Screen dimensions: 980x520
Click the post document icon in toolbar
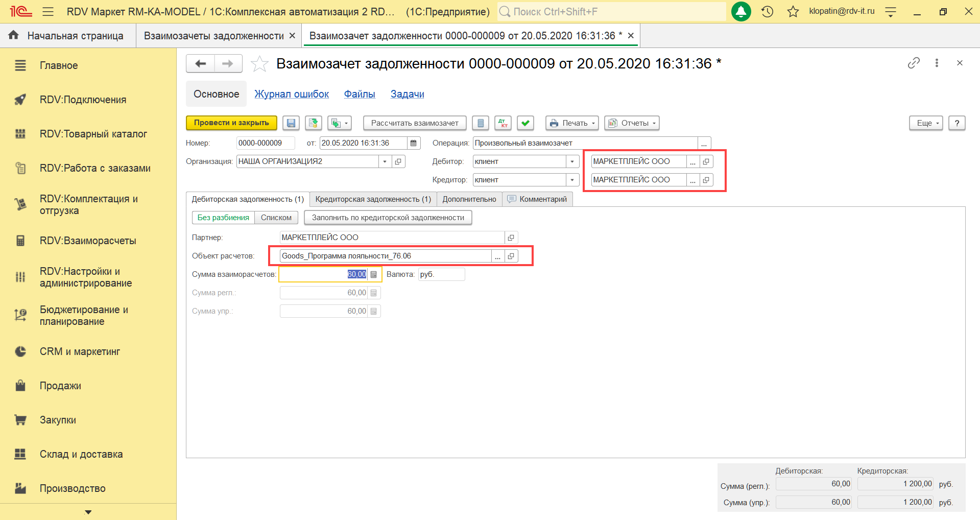point(313,123)
